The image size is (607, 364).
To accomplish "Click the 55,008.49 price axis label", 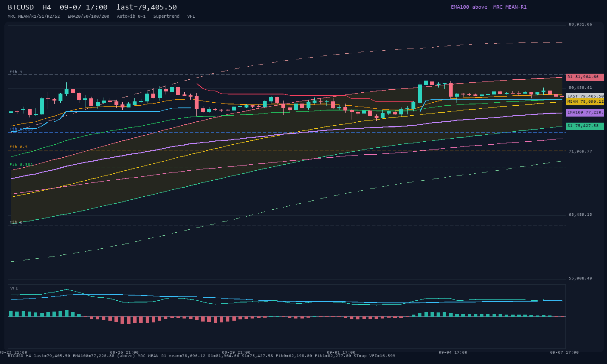I will click(x=580, y=279).
